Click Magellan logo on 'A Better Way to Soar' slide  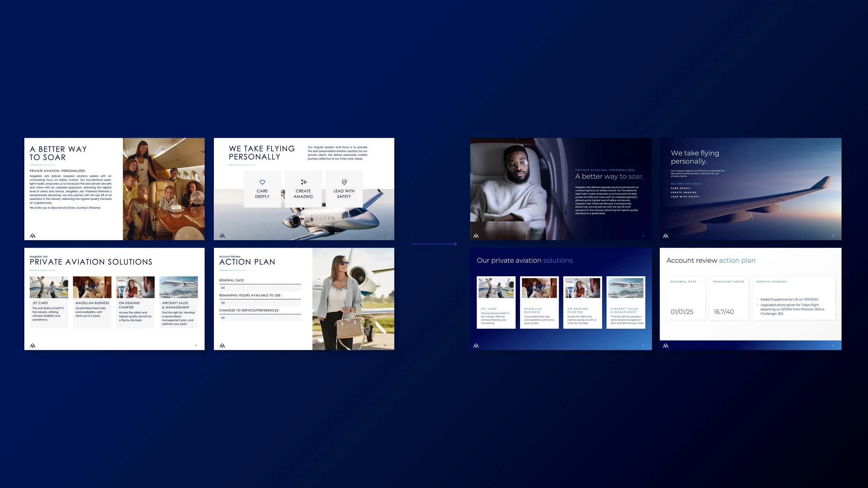[33, 236]
